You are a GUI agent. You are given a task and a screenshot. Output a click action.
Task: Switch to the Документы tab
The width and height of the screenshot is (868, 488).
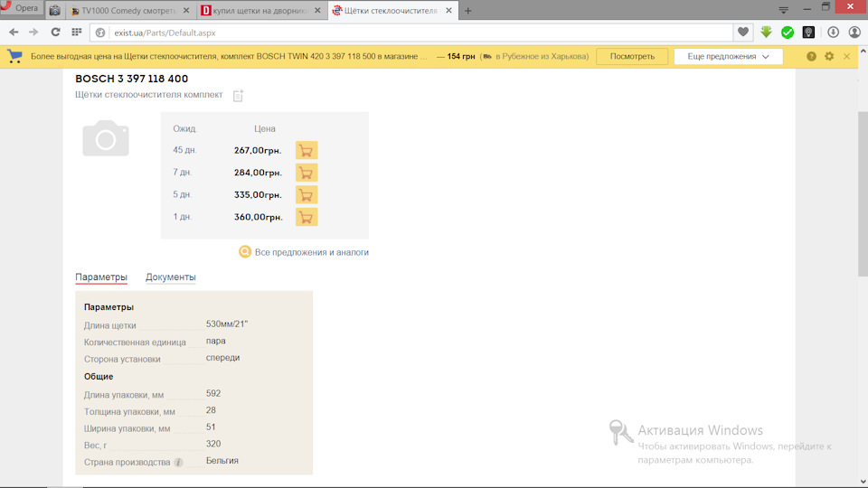point(171,277)
